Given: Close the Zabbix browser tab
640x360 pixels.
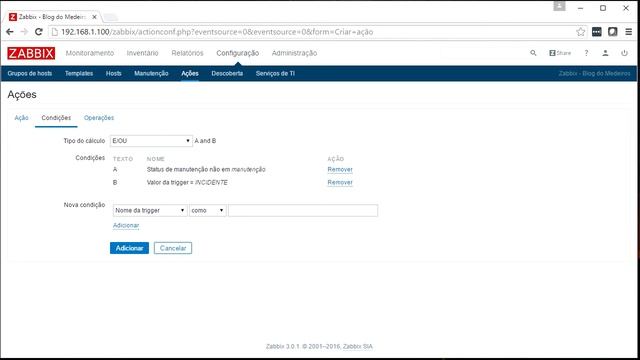Looking at the screenshot, I should (x=94, y=17).
